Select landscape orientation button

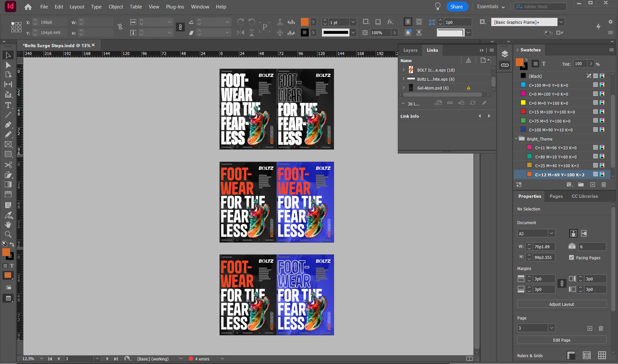[584, 233]
